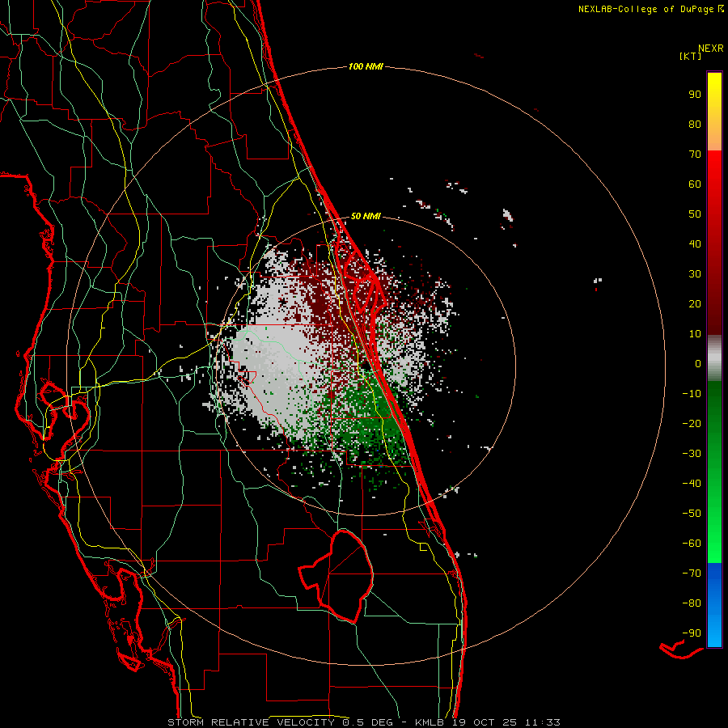
Task: Click the blue segment of the color bar
Action: point(714,604)
